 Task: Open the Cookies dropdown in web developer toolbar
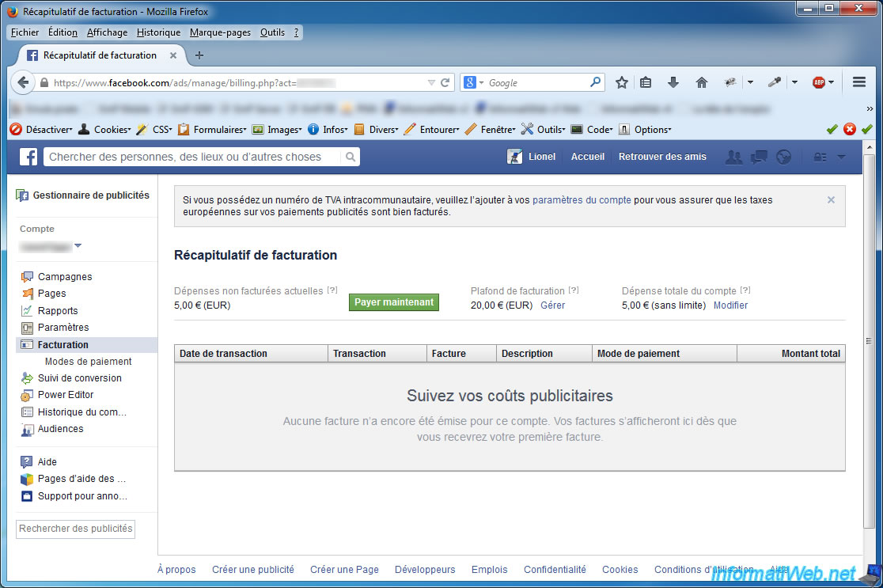(x=104, y=130)
